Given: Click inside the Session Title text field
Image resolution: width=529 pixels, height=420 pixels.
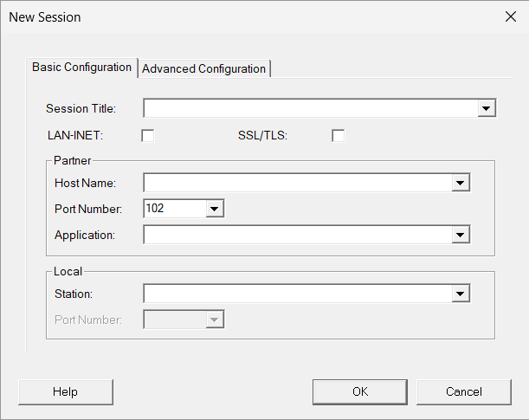Looking at the screenshot, I should tap(310, 108).
